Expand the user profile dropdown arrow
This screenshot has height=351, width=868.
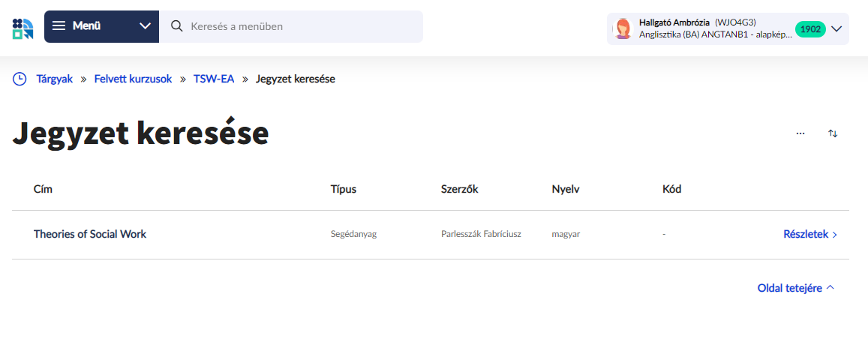(837, 28)
